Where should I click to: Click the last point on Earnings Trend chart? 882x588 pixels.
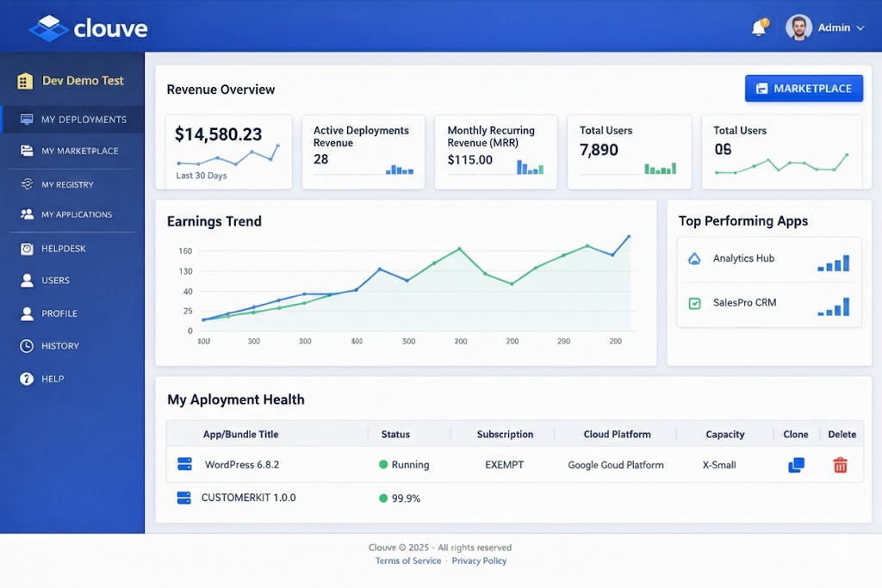click(x=628, y=236)
